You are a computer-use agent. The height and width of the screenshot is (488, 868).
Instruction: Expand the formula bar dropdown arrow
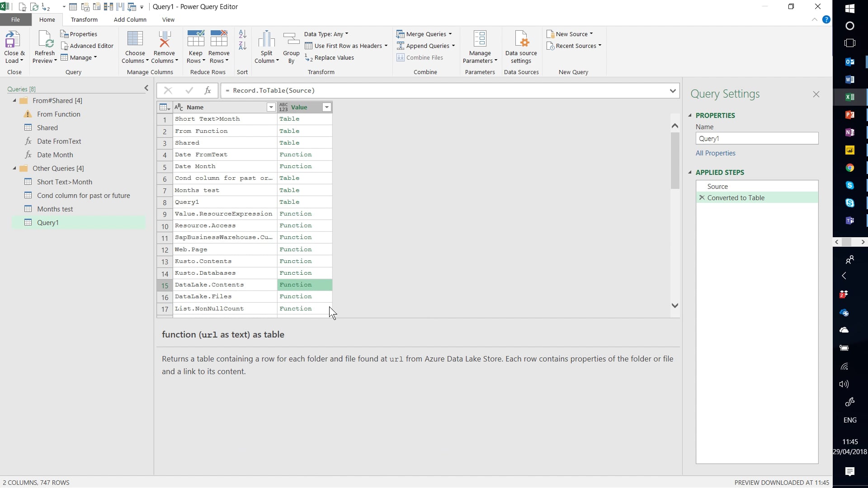click(673, 91)
